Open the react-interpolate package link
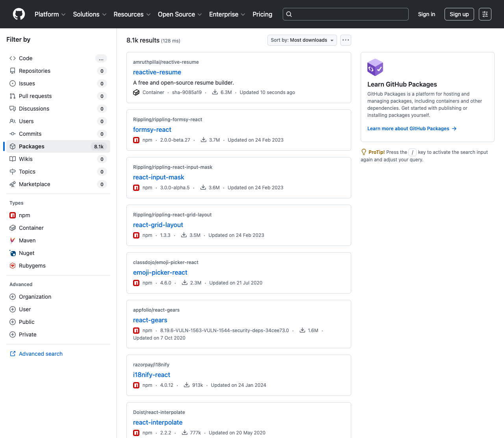Viewport: 504px width, 438px height. click(158, 422)
